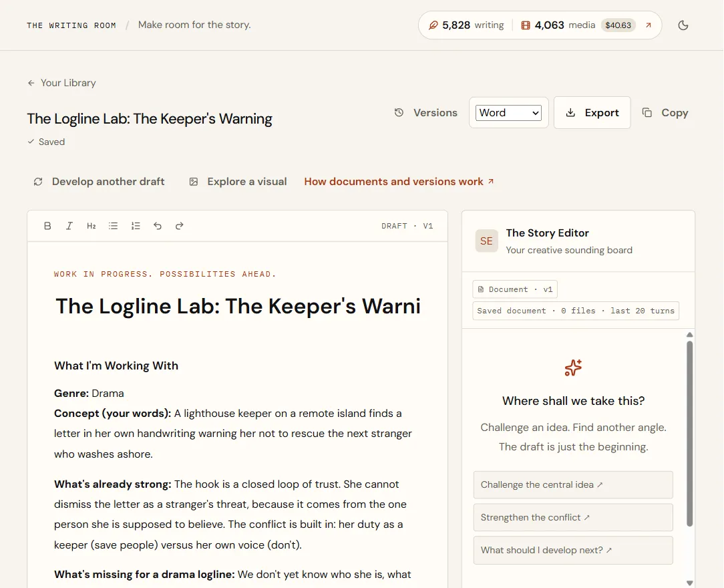Click the Work in progress tagline
The width and height of the screenshot is (724, 588).
pyautogui.click(x=165, y=274)
